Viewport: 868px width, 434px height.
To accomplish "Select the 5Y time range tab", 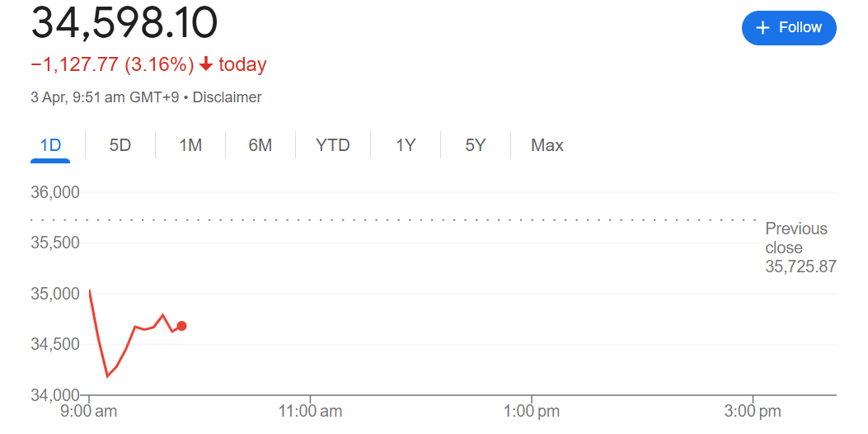I will [x=476, y=145].
